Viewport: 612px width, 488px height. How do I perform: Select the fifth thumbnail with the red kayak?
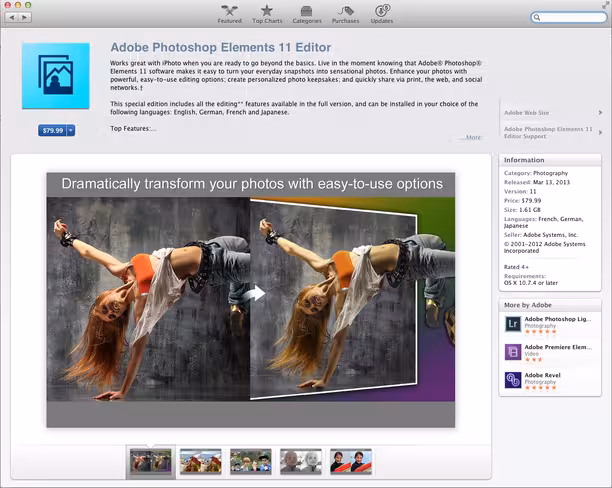350,461
